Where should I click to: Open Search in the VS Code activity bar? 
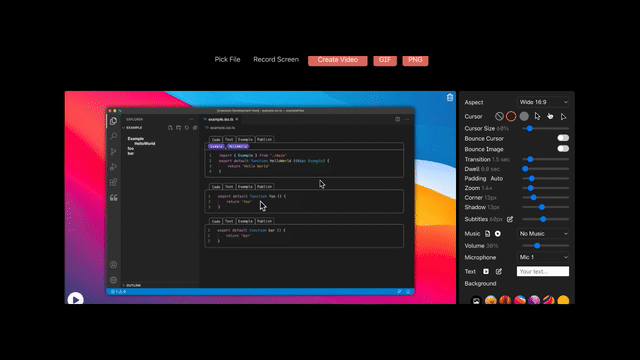click(113, 136)
